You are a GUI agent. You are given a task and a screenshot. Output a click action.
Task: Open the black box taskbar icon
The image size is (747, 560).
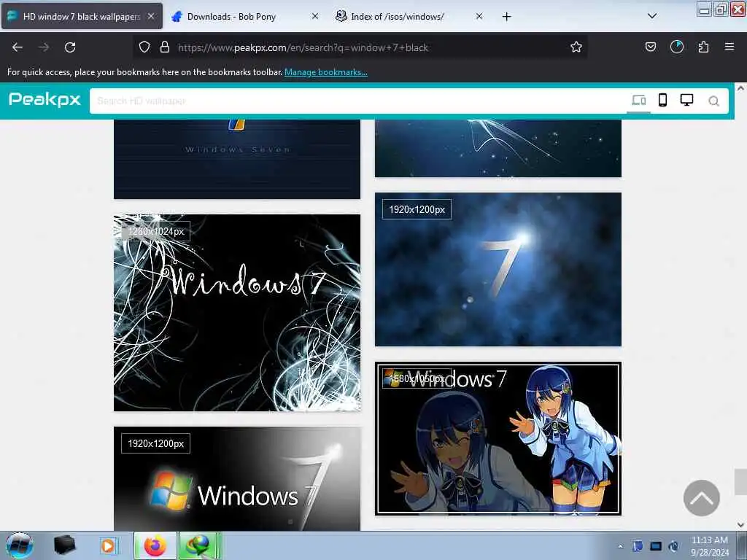click(x=64, y=545)
